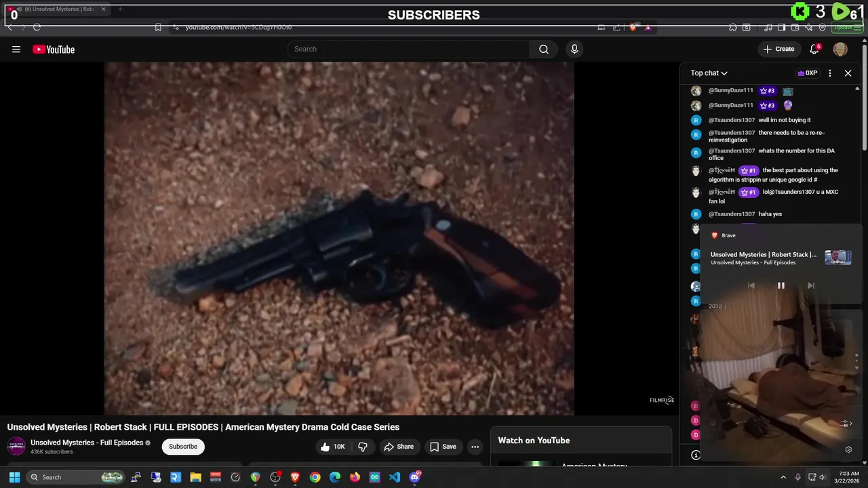Click the Windows taskbar Search box
868x488 pixels.
[76, 477]
